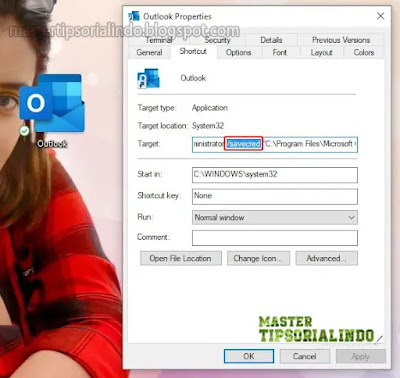Screen dimensions: 400x378
Task: Click Open File Location button
Action: [x=181, y=258]
